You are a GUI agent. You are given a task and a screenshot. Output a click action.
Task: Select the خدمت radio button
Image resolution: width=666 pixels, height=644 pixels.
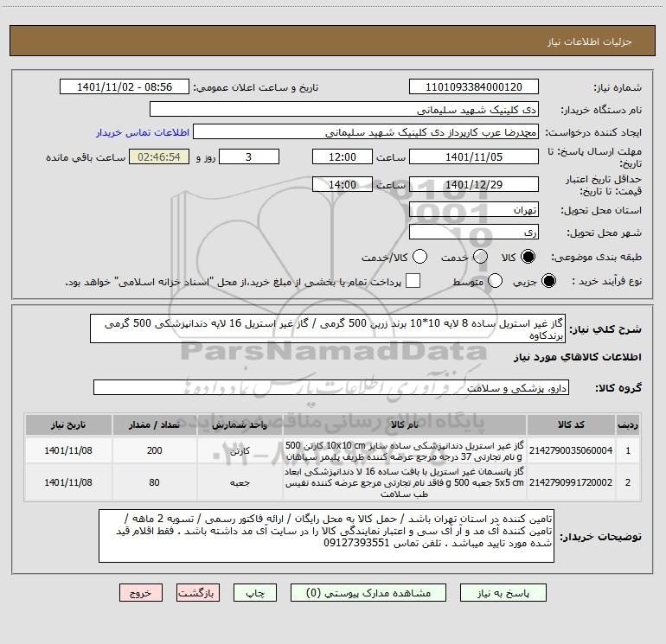pos(480,257)
